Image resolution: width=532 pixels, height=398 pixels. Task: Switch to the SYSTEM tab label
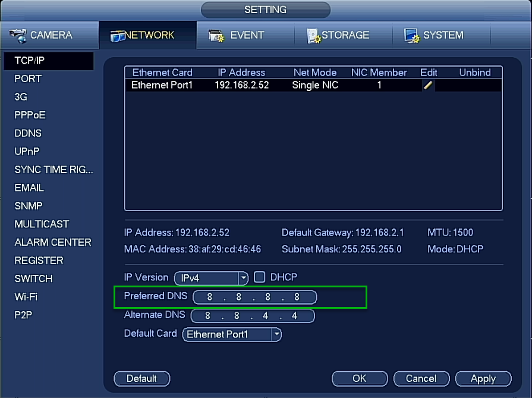[x=443, y=35]
